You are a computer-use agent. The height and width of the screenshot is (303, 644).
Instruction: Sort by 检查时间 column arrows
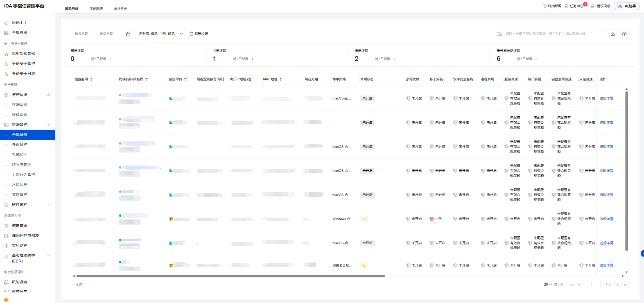(x=91, y=79)
